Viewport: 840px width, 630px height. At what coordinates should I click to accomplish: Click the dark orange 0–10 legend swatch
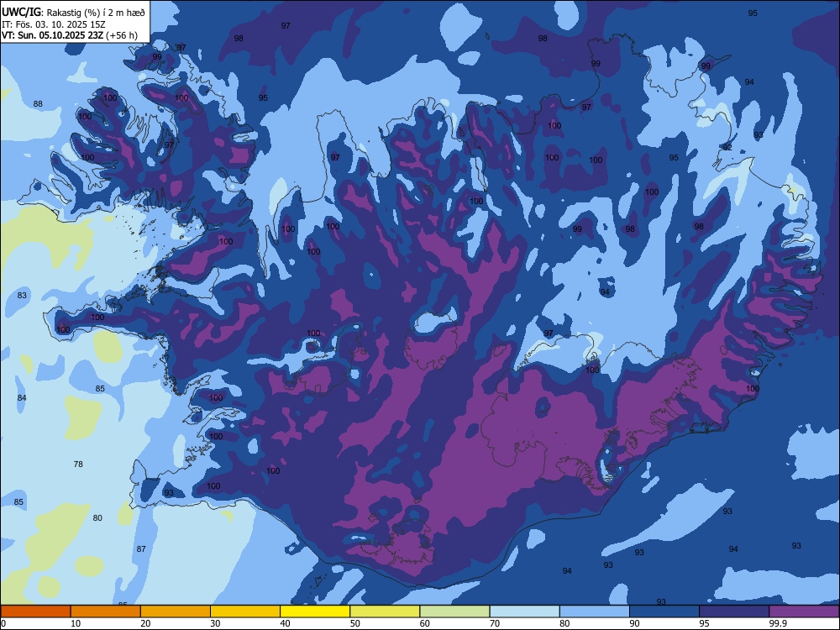35,612
